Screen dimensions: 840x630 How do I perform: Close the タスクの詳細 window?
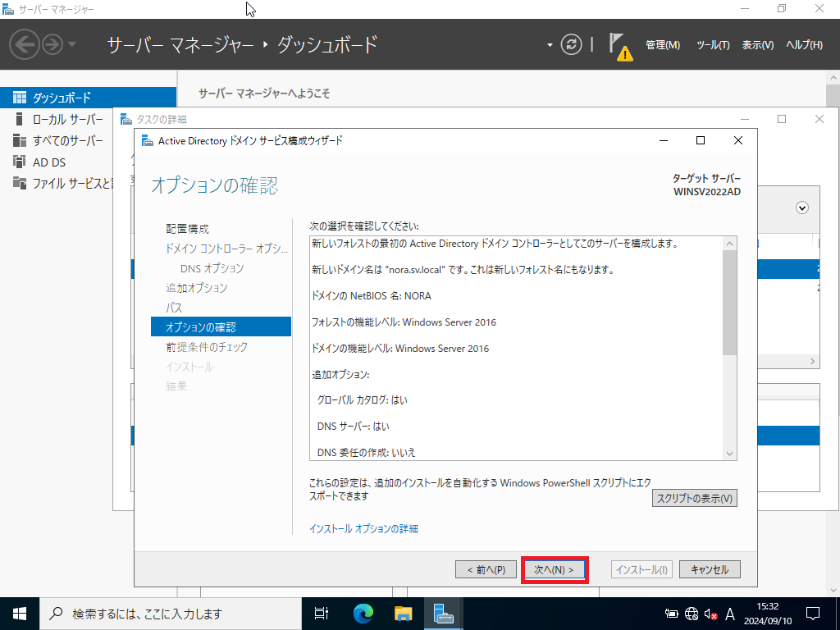(819, 119)
